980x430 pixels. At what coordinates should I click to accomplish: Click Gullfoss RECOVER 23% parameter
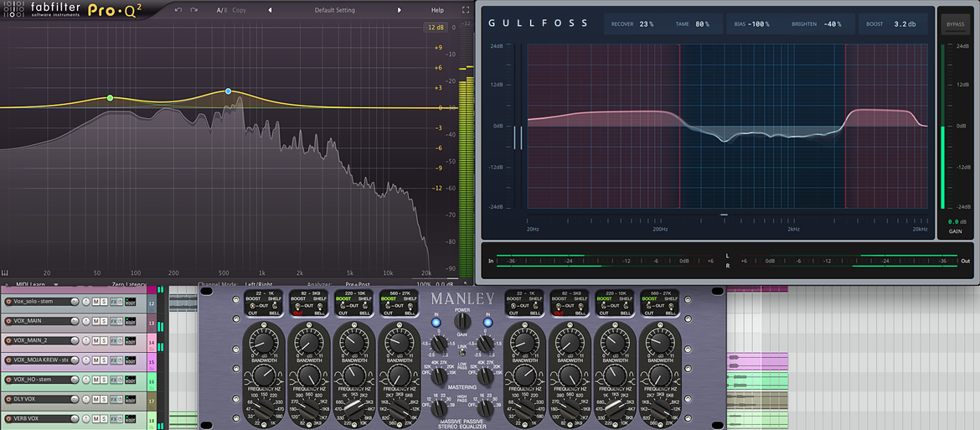pos(632,23)
